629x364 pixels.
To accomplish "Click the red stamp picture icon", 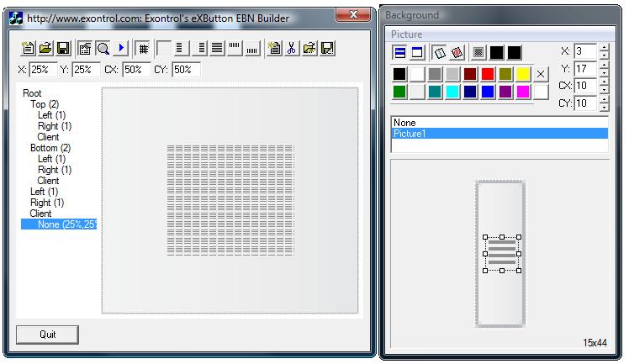I will coord(457,53).
